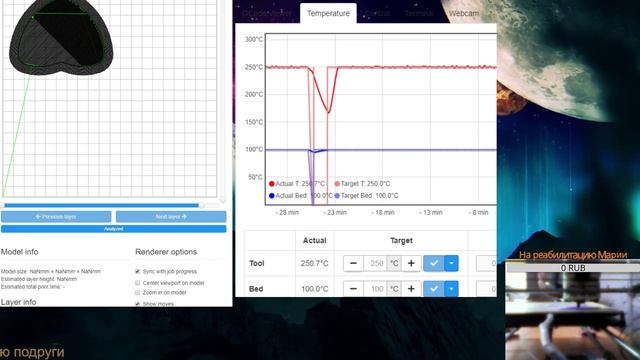Viewport: 640px width, 360px height.
Task: Decrease Bed target temperature with minus button
Action: 353,289
